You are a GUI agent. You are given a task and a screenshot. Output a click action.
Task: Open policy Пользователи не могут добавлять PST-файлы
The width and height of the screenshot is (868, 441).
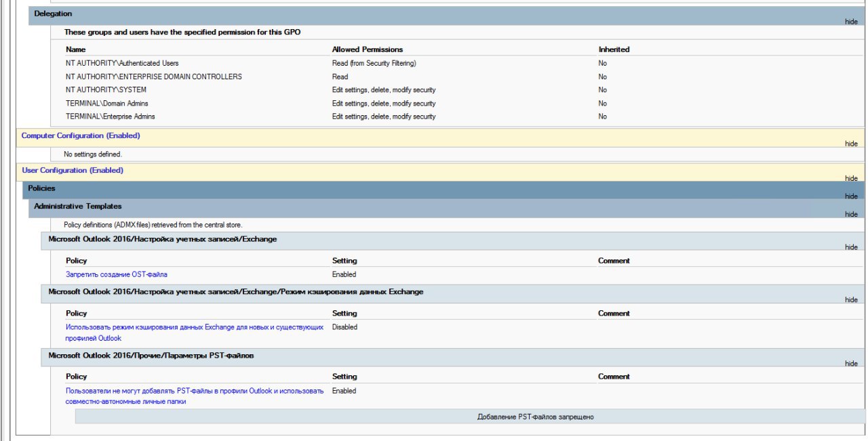(x=195, y=396)
